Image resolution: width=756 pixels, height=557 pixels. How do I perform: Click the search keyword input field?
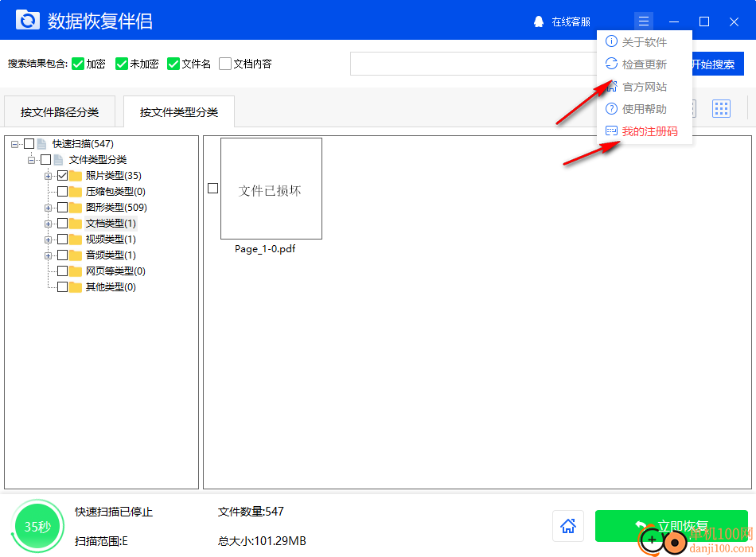click(473, 64)
